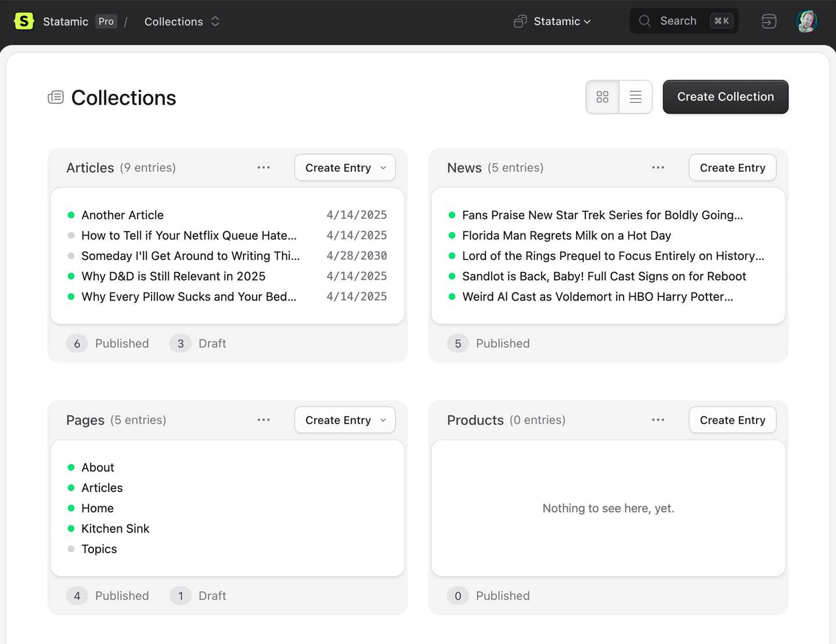Open the Topics page entry

pyautogui.click(x=99, y=549)
